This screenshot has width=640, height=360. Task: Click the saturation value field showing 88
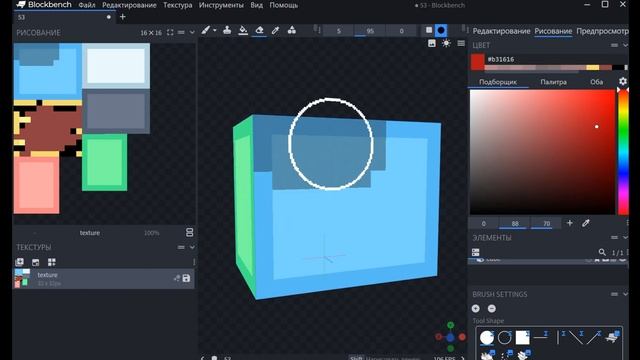click(x=515, y=224)
